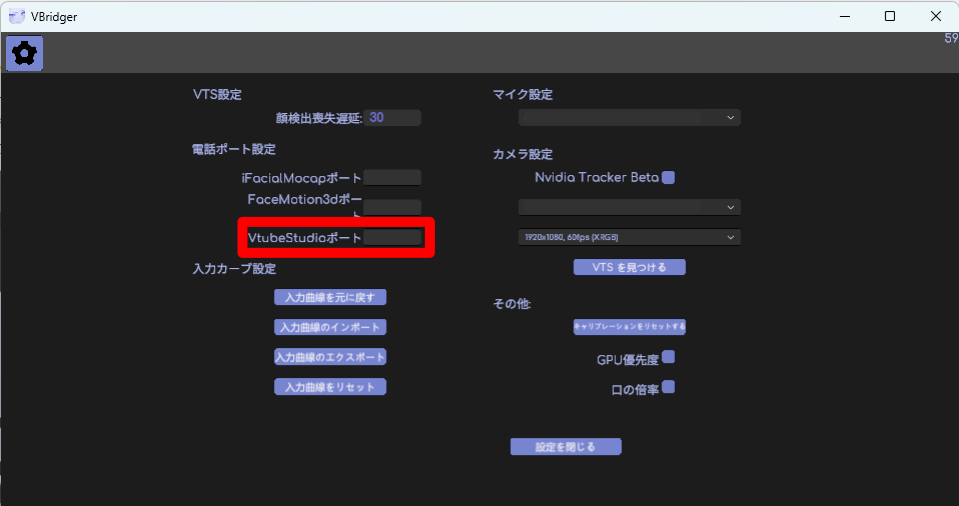
Task: Click the 入力曲線のインポート button
Action: click(330, 327)
